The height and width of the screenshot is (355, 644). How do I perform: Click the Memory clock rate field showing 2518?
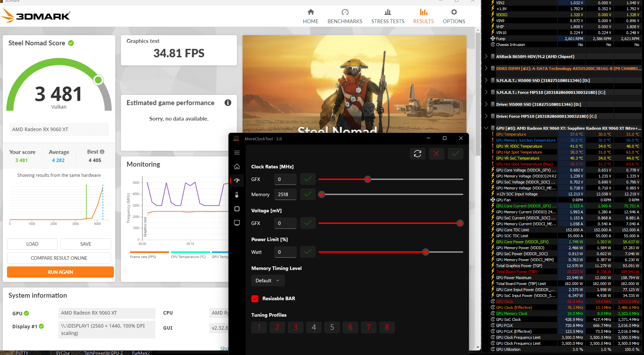[x=285, y=194]
